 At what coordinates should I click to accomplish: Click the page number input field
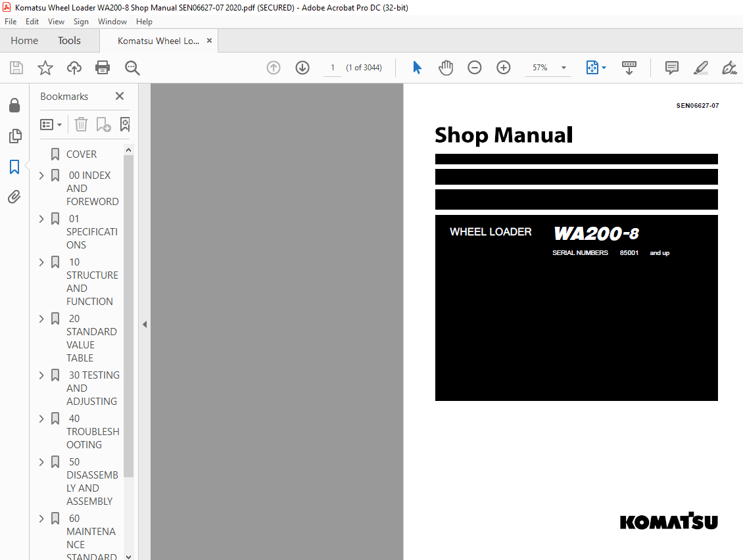333,67
